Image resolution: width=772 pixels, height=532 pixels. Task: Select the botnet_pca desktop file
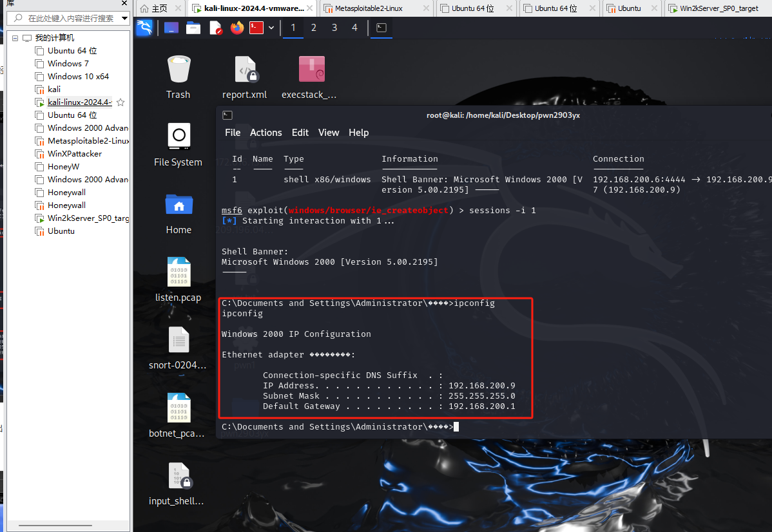(x=177, y=416)
